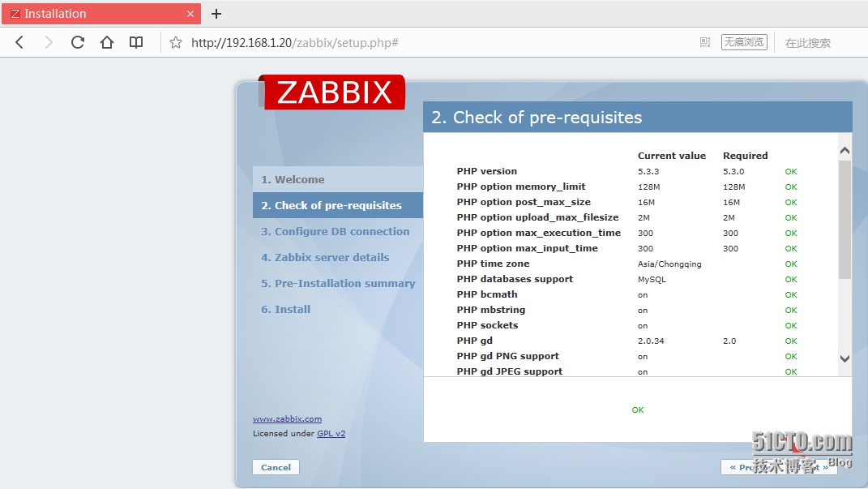Select step 5. Pre-Installation summary
868x489 pixels.
point(338,284)
